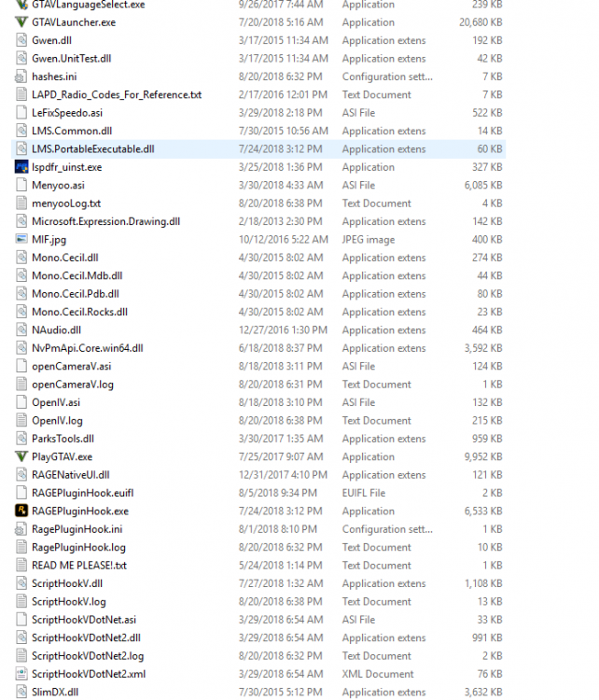Click date 10/12/2016 5:22 AM of MIF.jpg

283,239
